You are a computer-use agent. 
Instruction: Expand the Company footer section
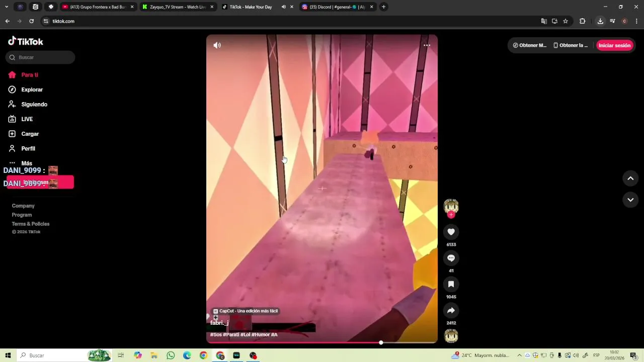(23, 206)
